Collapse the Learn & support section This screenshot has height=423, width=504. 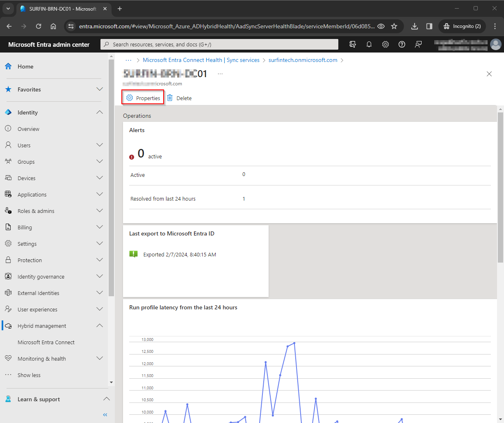click(106, 399)
